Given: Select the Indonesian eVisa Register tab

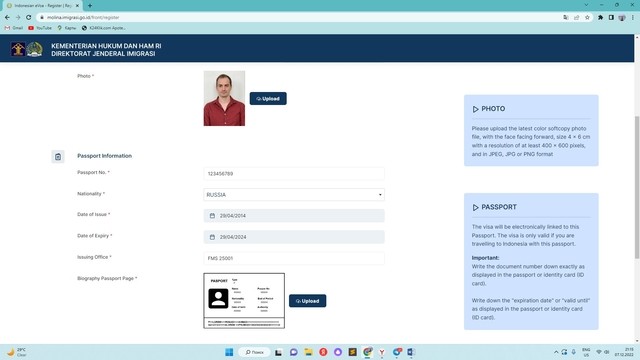Looking at the screenshot, I should coord(42,6).
